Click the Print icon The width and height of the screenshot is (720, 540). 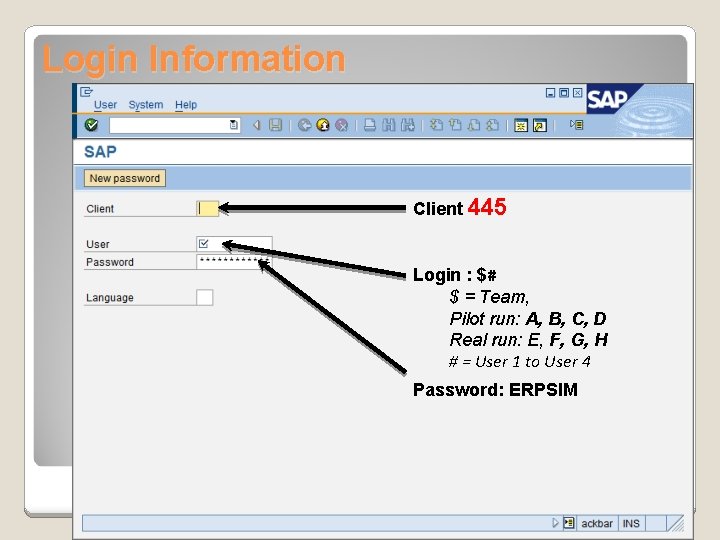coord(370,125)
